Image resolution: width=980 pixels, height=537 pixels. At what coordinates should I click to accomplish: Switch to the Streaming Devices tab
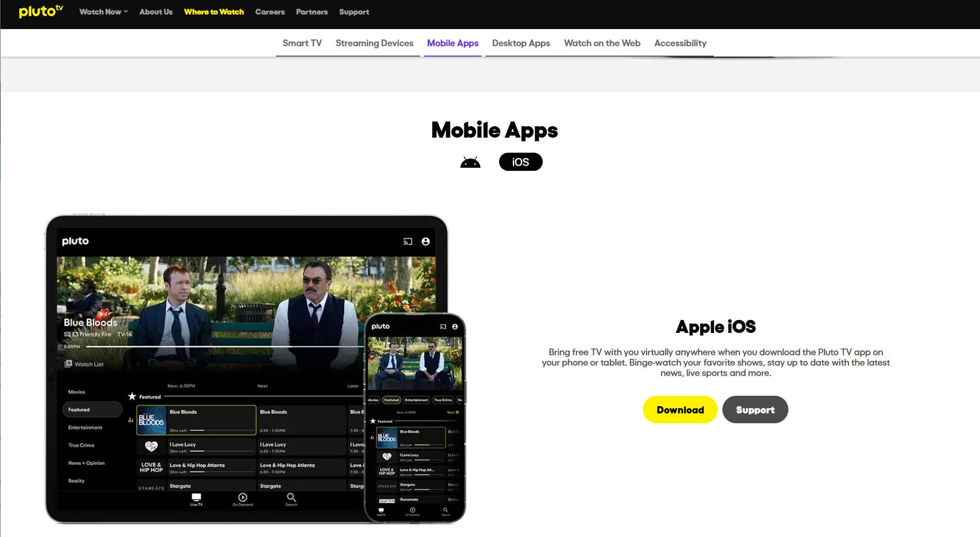374,43
